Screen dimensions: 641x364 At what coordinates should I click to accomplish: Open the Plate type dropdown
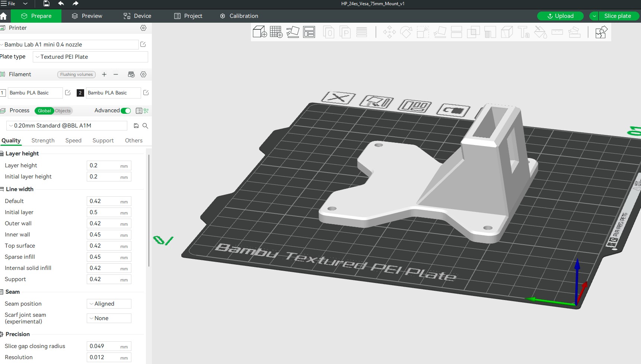click(x=90, y=57)
